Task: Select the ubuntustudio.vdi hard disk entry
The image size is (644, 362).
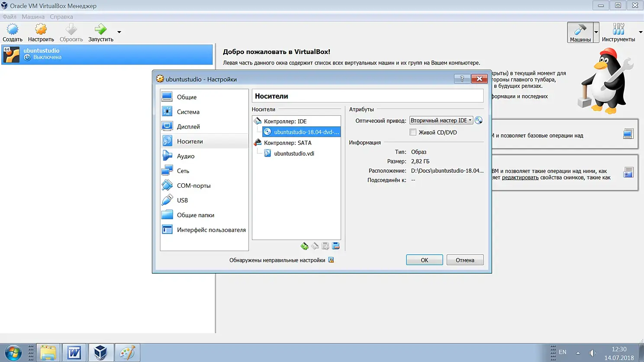Action: click(x=289, y=154)
